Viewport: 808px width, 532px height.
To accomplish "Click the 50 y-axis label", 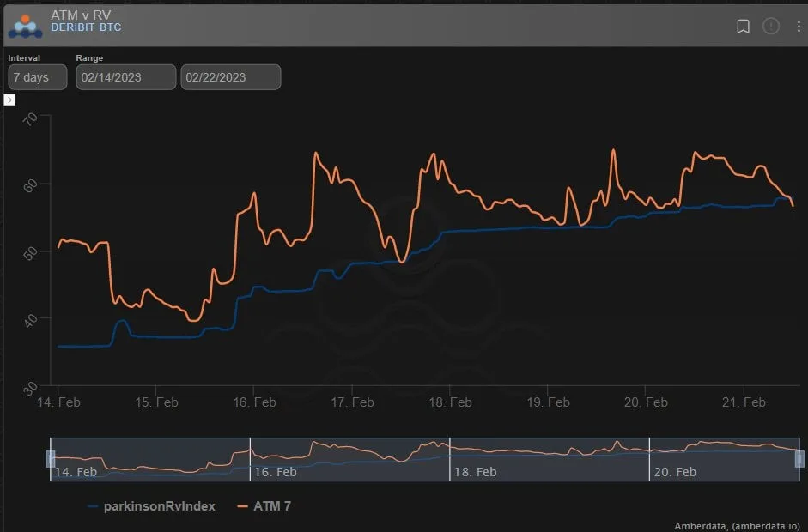I will [x=30, y=253].
